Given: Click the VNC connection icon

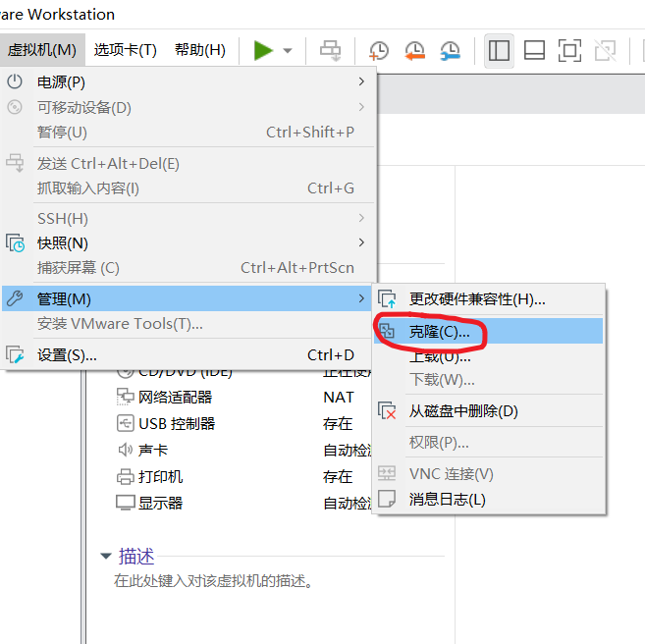Looking at the screenshot, I should click(387, 473).
